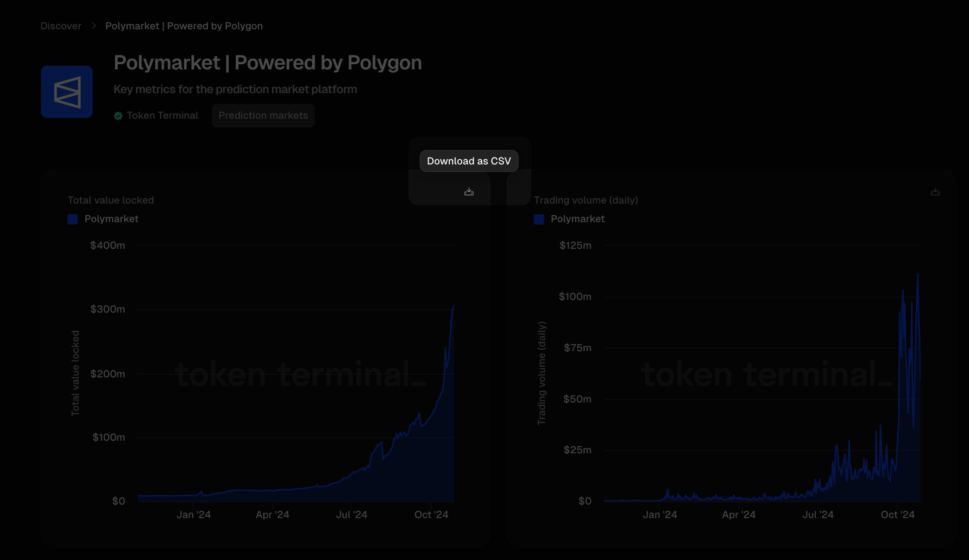Click the breadcrumb chevron separator
Image resolution: width=969 pixels, height=560 pixels.
pos(94,26)
